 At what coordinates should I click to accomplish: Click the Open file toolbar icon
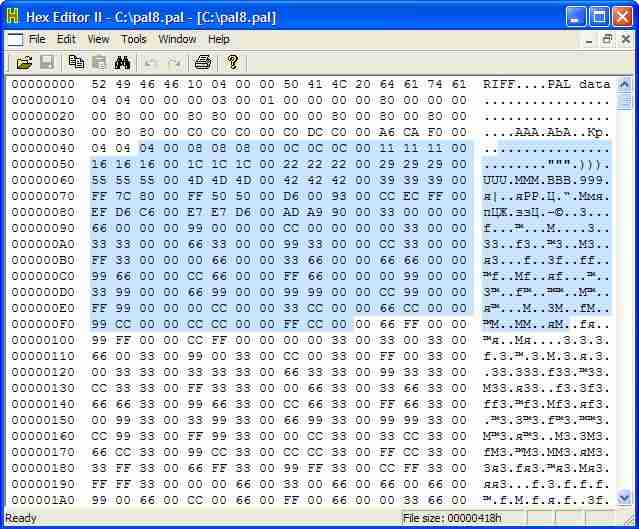click(x=24, y=63)
